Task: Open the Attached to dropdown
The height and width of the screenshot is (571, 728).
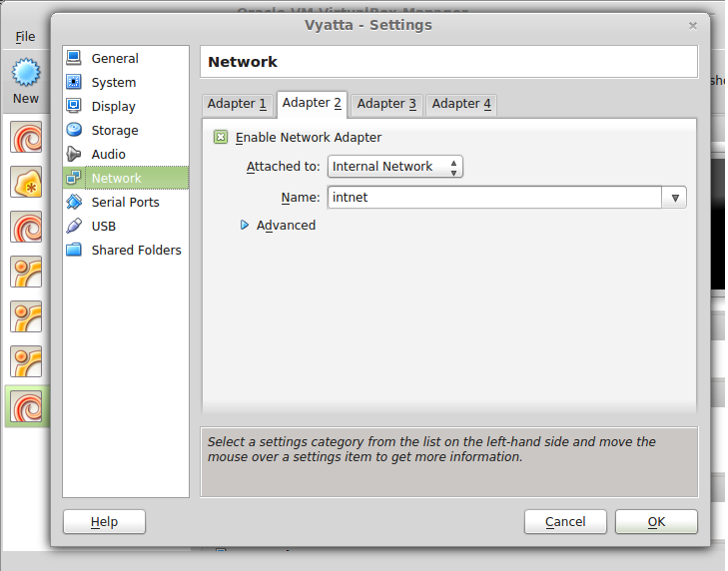Action: [395, 166]
